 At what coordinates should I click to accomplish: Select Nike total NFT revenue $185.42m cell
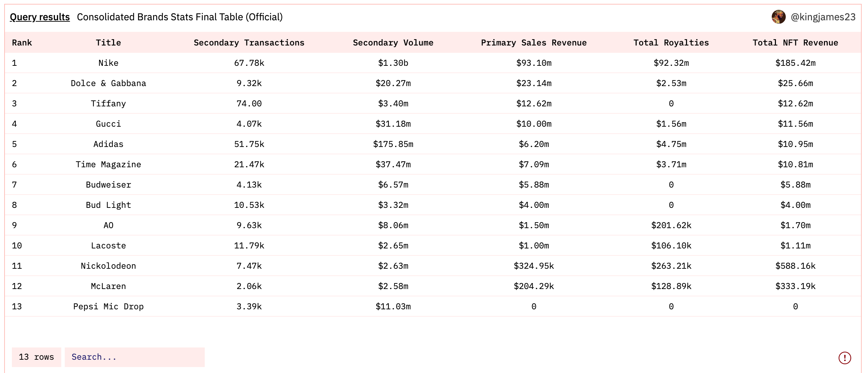pos(795,63)
